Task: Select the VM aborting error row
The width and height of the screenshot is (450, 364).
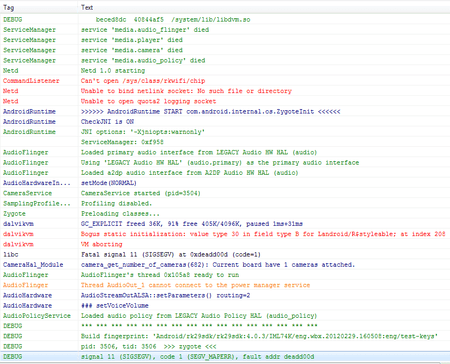Action: point(225,244)
